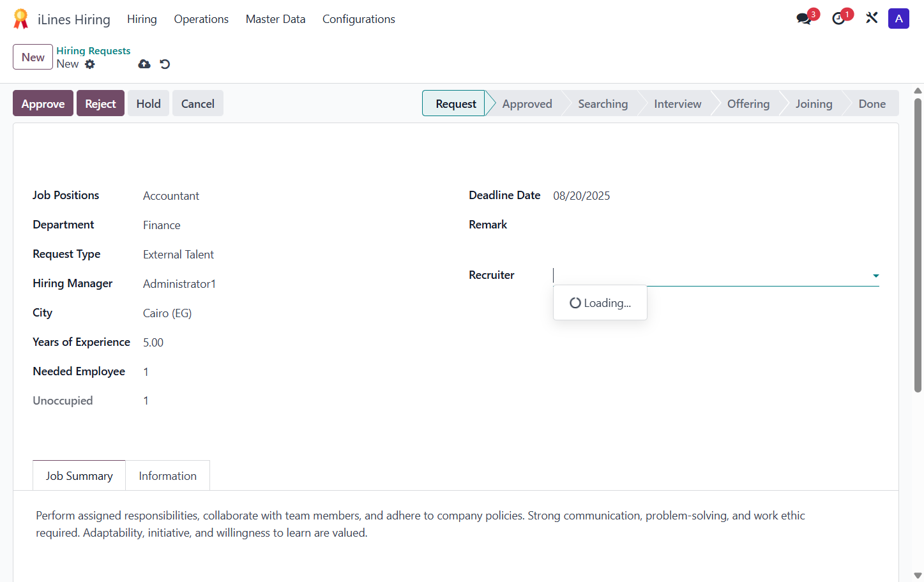
Task: Click the iLines Hiring ribbon logo
Action: coord(21,19)
